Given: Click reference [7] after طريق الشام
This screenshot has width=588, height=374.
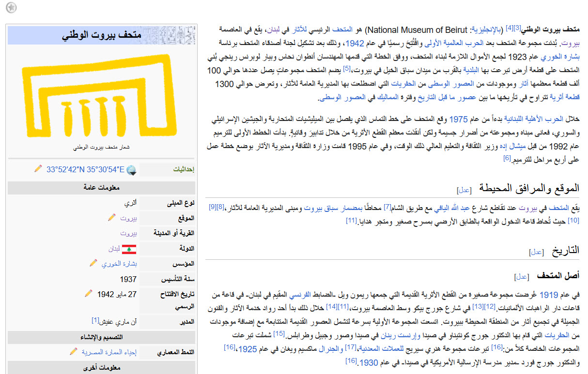Looking at the screenshot, I should 387,207.
